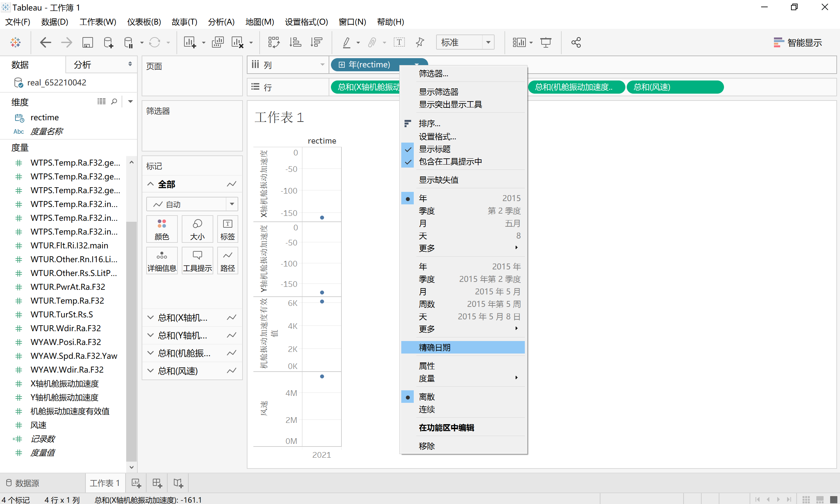Screen dimensions: 840x504
Task: Click the Share workbook icon
Action: (576, 42)
